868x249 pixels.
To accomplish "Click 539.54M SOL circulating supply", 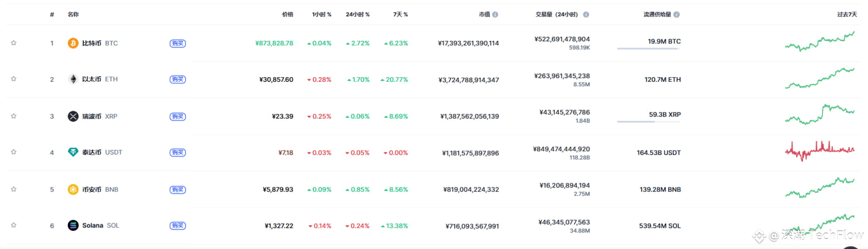I will (x=660, y=226).
